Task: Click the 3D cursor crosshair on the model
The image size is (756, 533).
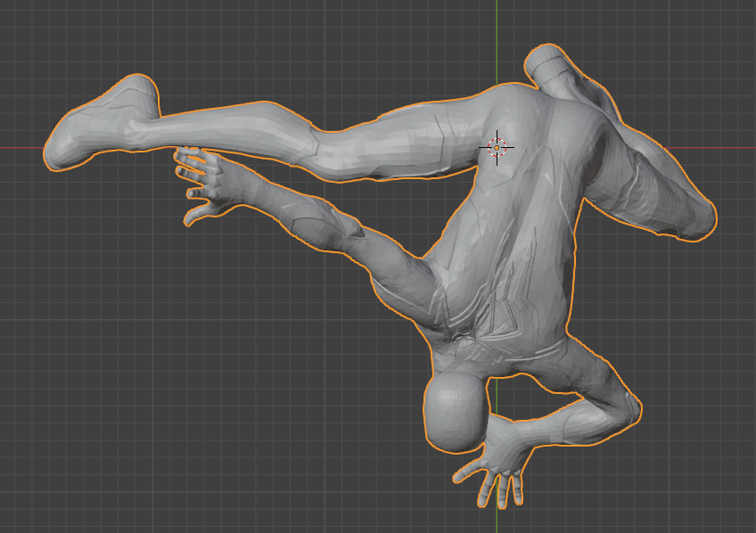Action: tap(497, 147)
